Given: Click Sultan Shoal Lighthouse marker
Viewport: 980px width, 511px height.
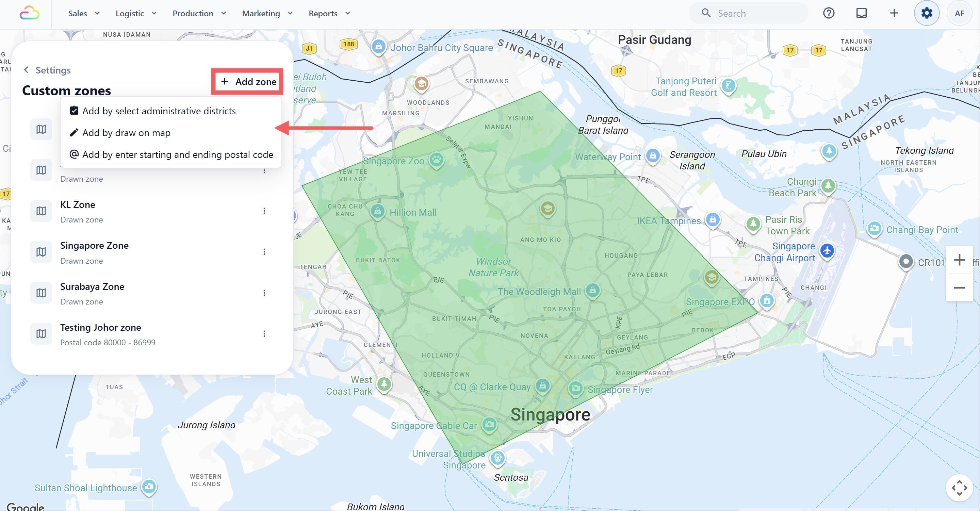Looking at the screenshot, I should point(149,487).
